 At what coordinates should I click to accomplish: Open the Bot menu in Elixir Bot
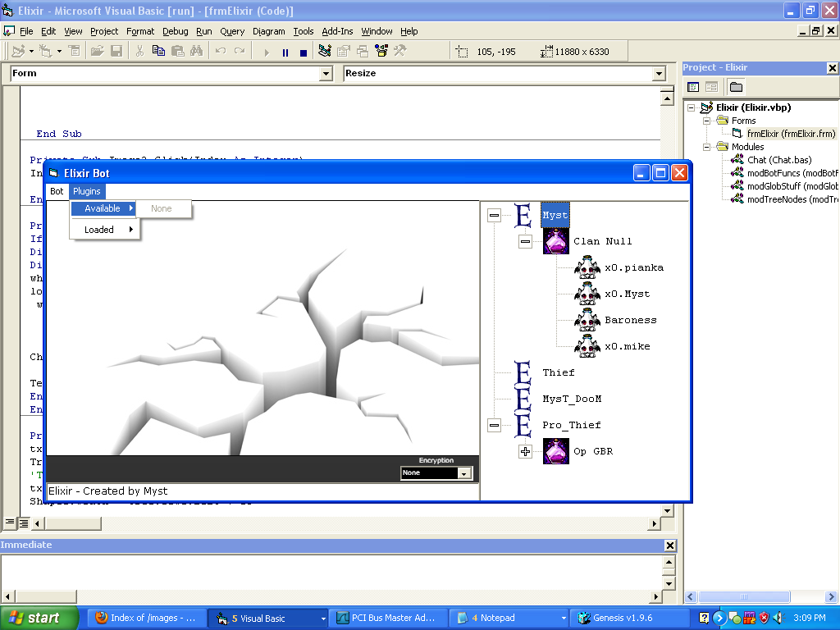(57, 191)
